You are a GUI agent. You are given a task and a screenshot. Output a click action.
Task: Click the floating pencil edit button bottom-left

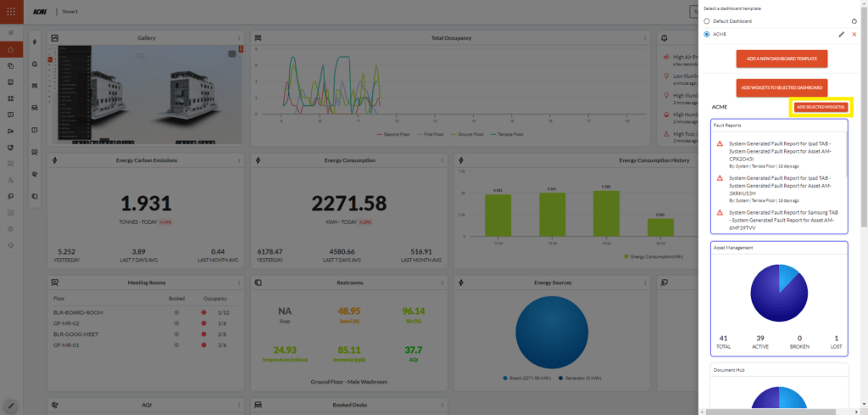[11, 405]
